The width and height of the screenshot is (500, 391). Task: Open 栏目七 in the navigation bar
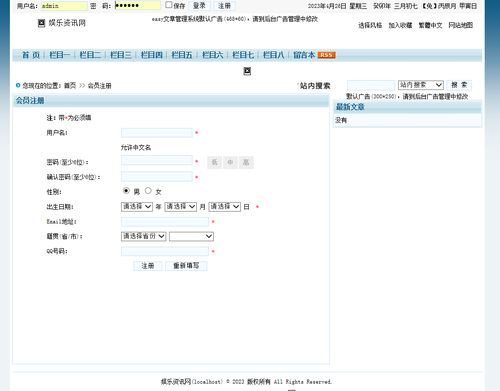tap(243, 55)
